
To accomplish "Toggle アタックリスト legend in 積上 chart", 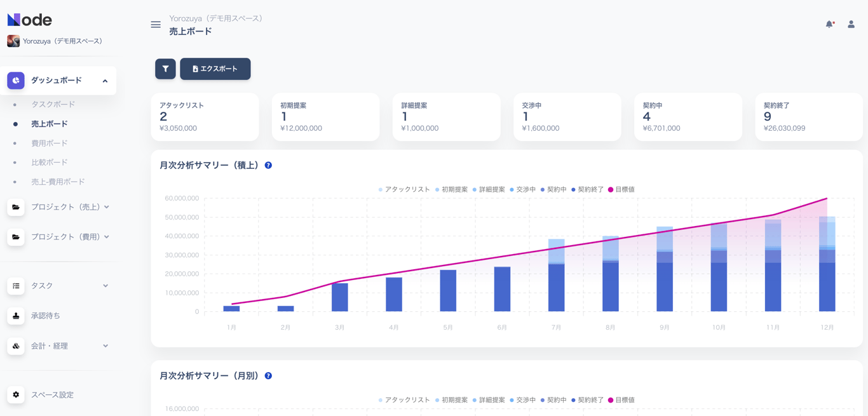I will coord(404,189).
